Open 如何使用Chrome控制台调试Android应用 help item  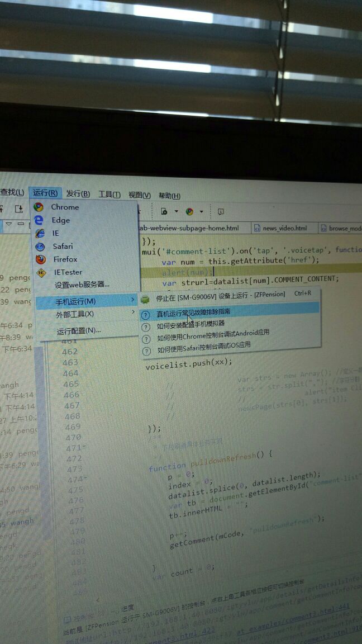click(x=213, y=332)
